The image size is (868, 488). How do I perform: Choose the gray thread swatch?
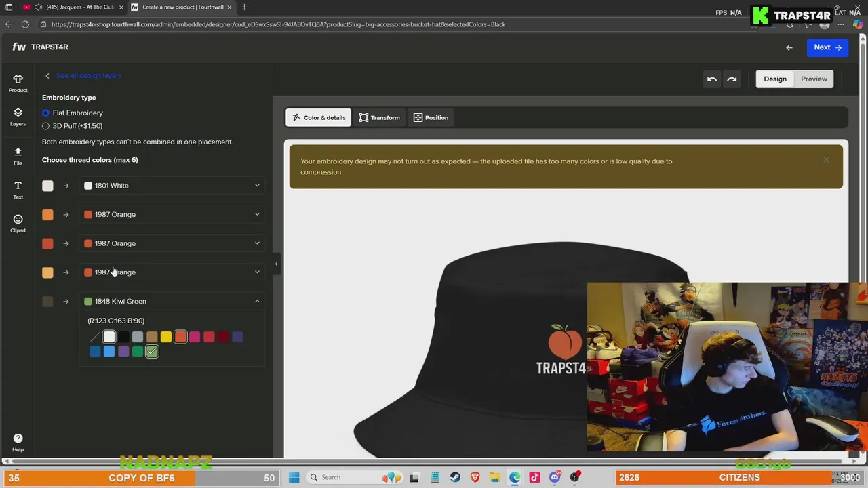pyautogui.click(x=138, y=337)
